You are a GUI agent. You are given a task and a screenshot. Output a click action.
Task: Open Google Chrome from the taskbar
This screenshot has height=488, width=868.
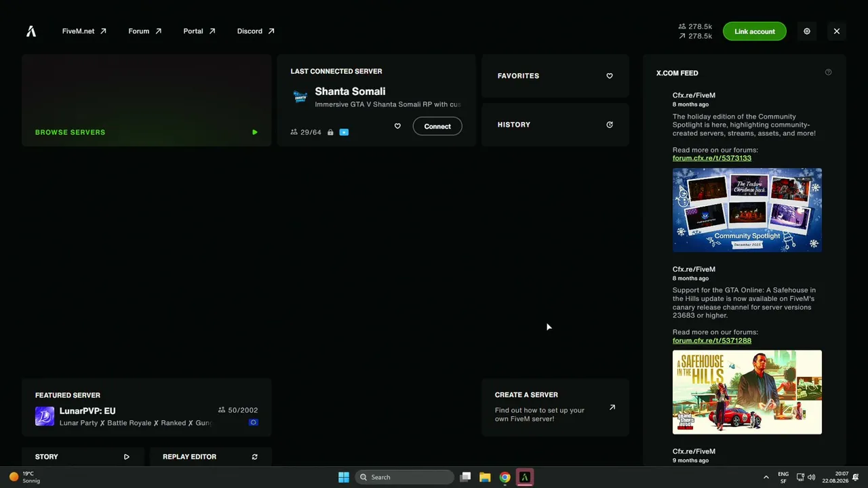point(505,477)
